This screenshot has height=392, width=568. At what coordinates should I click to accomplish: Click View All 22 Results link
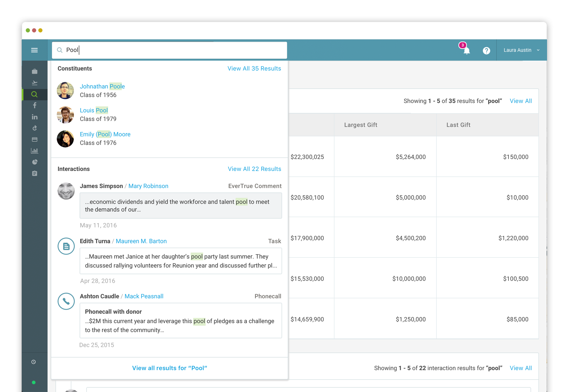pyautogui.click(x=255, y=169)
